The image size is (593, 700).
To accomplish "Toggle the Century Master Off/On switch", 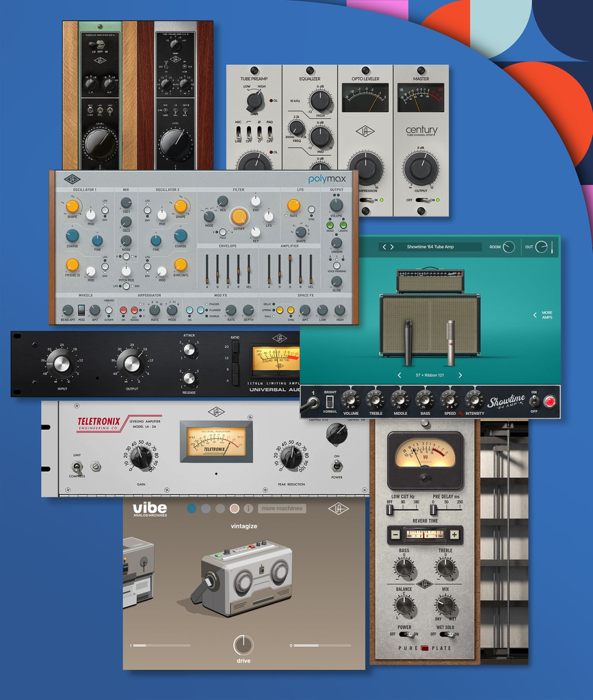I will pos(422,200).
